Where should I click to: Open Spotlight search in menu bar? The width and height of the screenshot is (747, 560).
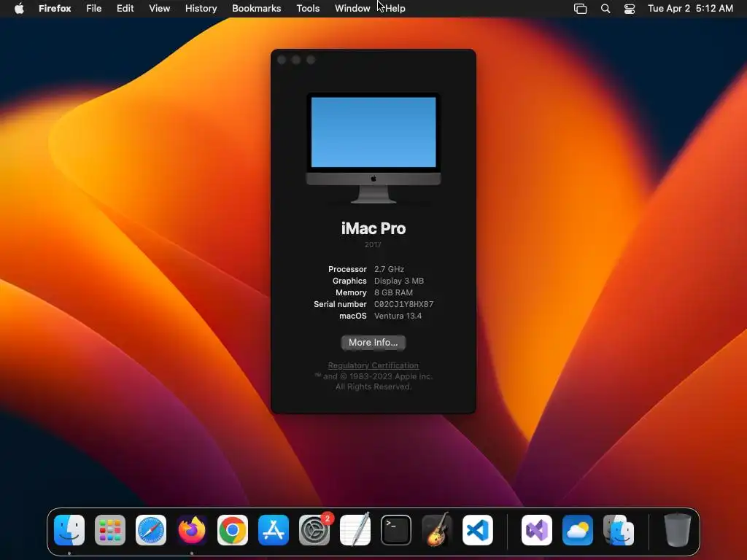pyautogui.click(x=605, y=9)
